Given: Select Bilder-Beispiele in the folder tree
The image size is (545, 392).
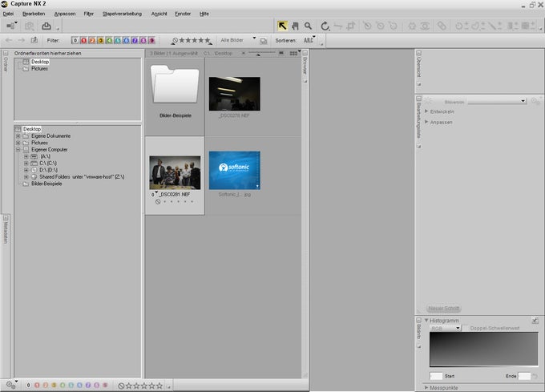Looking at the screenshot, I should (x=46, y=184).
